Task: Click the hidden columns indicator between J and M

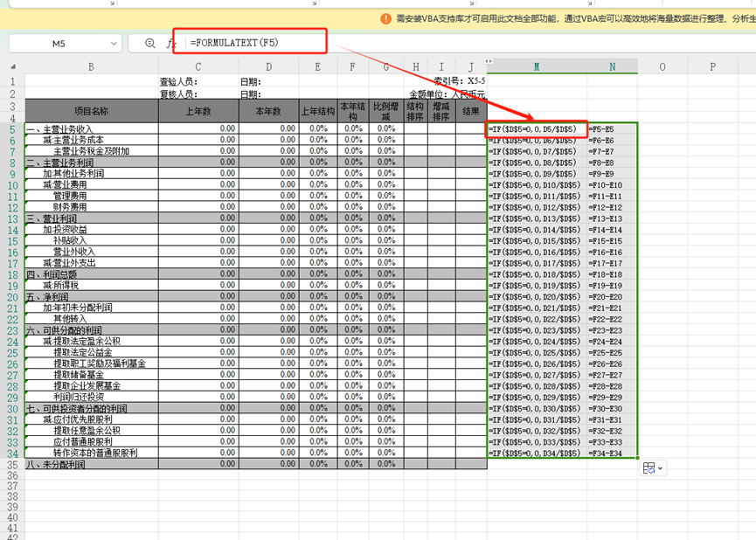Action: [489, 61]
